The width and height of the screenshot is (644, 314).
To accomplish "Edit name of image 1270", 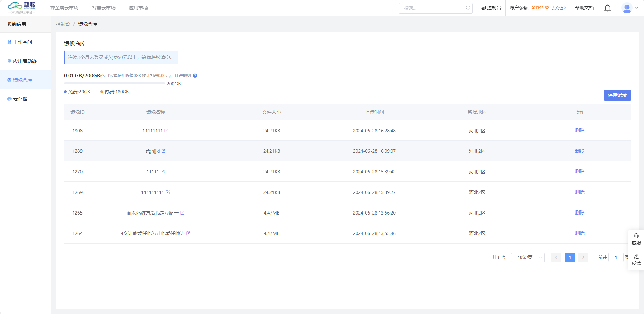I will [x=163, y=171].
